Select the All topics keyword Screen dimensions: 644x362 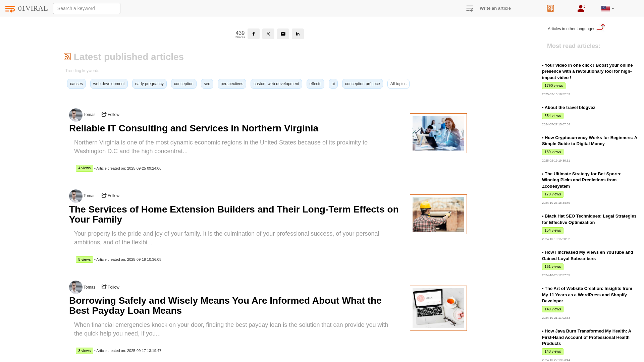[398, 84]
